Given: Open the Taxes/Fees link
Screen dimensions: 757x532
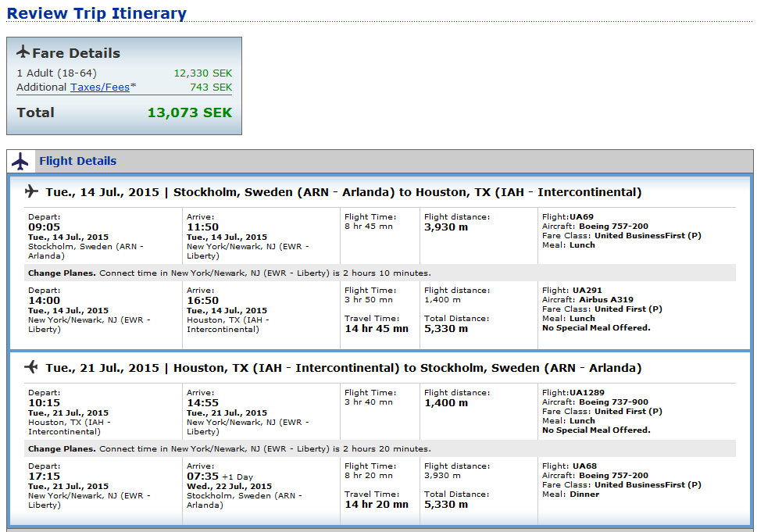Looking at the screenshot, I should pos(100,87).
